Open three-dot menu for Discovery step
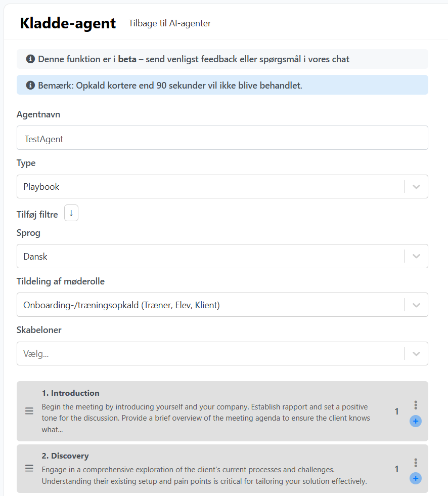 (x=416, y=463)
